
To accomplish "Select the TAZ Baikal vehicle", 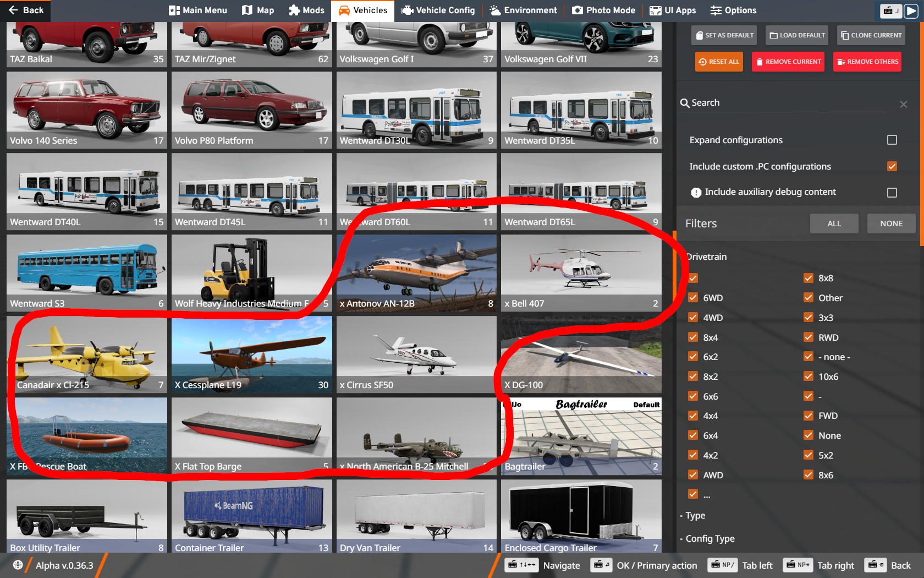I will (x=87, y=45).
